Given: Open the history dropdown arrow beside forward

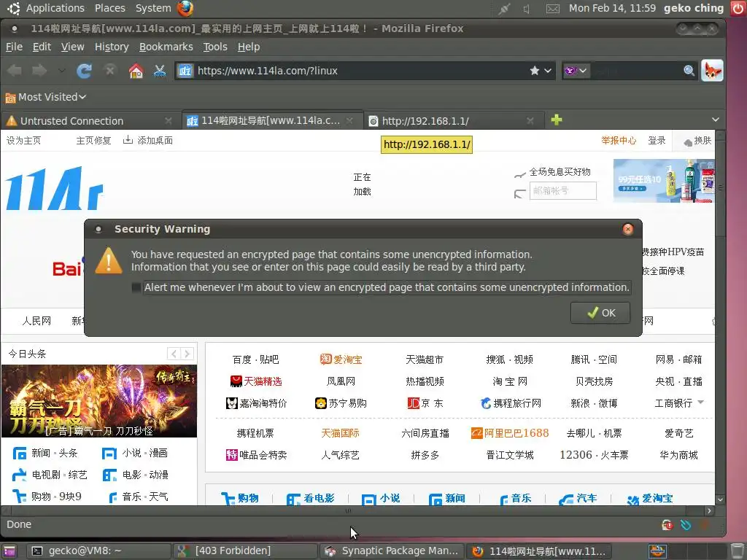Looking at the screenshot, I should (x=62, y=71).
